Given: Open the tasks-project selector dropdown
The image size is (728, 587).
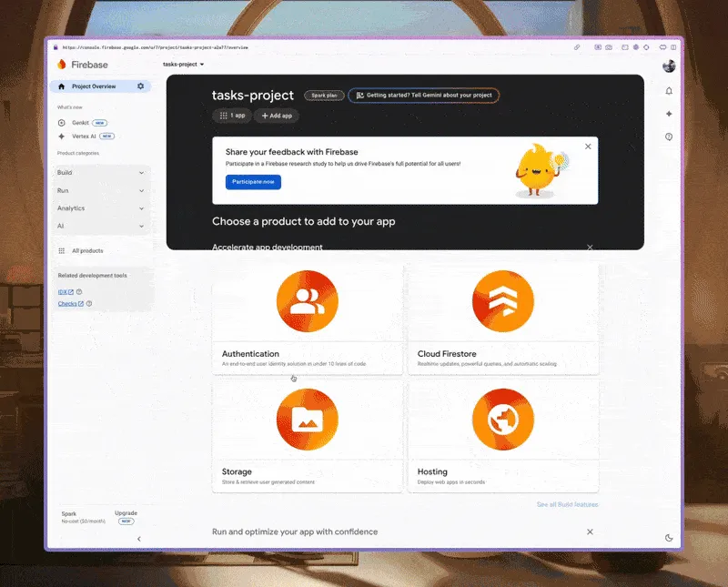Looking at the screenshot, I should 183,65.
